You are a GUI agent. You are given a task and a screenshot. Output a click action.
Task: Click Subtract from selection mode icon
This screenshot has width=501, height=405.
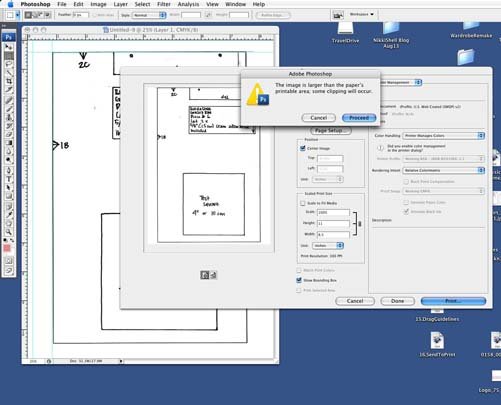41,15
